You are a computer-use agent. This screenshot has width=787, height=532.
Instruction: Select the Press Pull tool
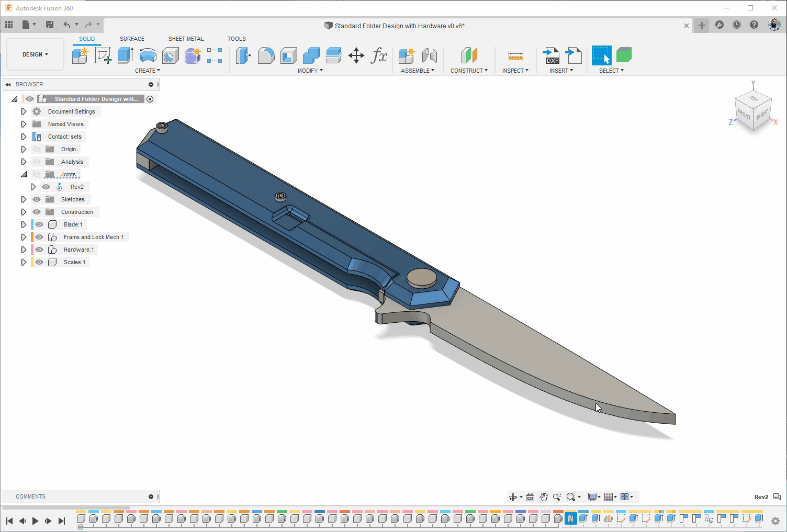(x=243, y=55)
